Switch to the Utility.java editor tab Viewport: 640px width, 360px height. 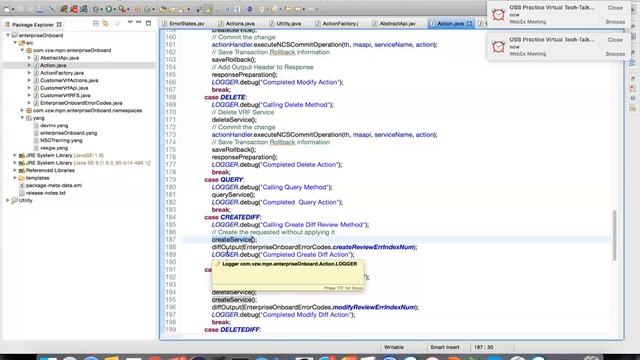285,24
